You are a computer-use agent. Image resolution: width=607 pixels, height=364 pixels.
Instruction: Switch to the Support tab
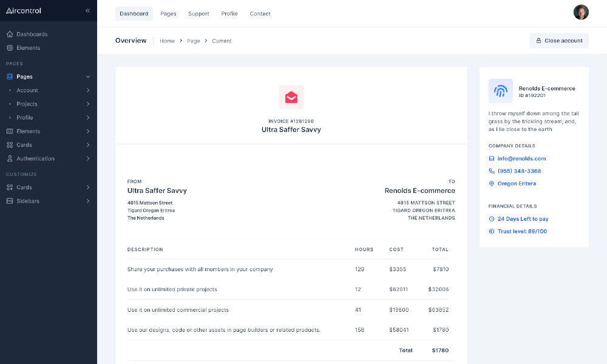198,13
